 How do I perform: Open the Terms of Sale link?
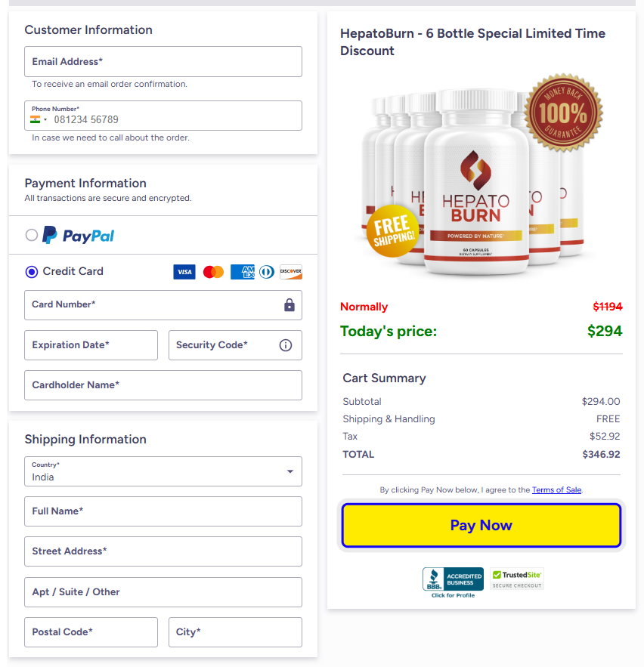pyautogui.click(x=556, y=489)
